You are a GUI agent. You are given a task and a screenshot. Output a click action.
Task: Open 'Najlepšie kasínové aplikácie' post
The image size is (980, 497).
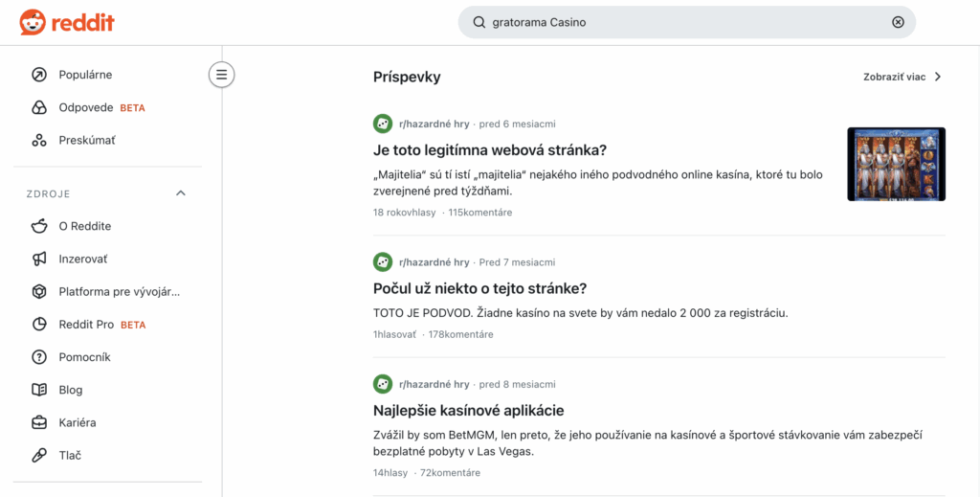(468, 411)
